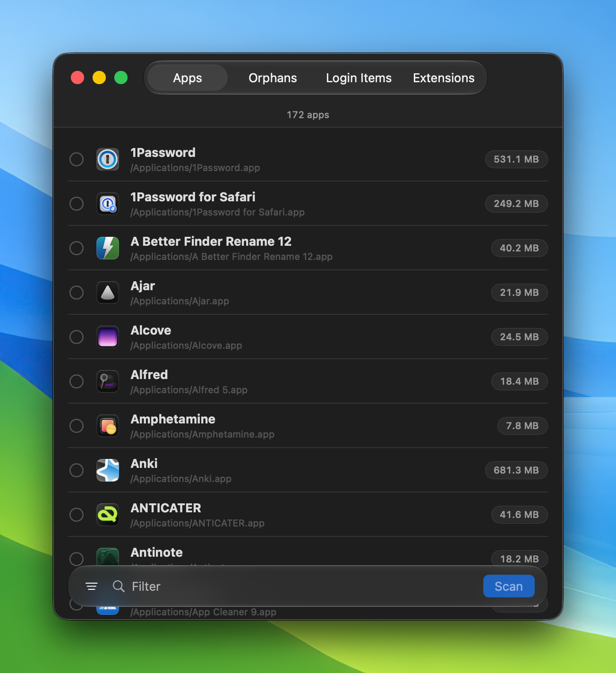Click the 7.8 MB size badge
Image resolution: width=616 pixels, height=673 pixels.
click(522, 426)
